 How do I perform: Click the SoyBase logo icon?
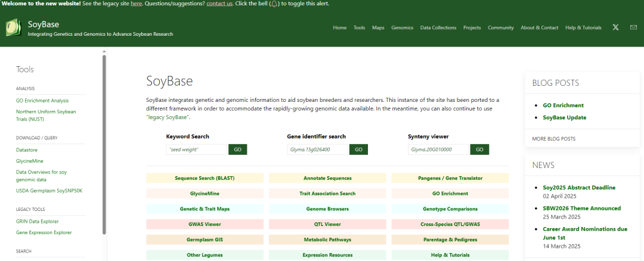click(x=14, y=27)
